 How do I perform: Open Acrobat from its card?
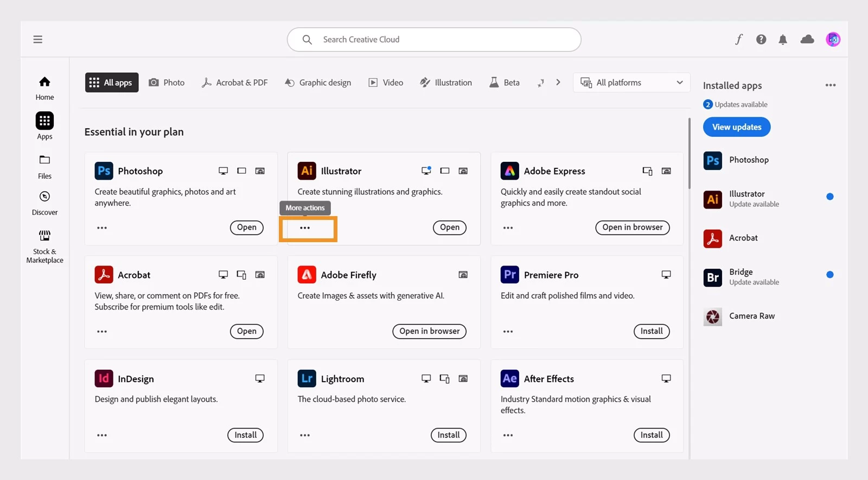(x=246, y=331)
